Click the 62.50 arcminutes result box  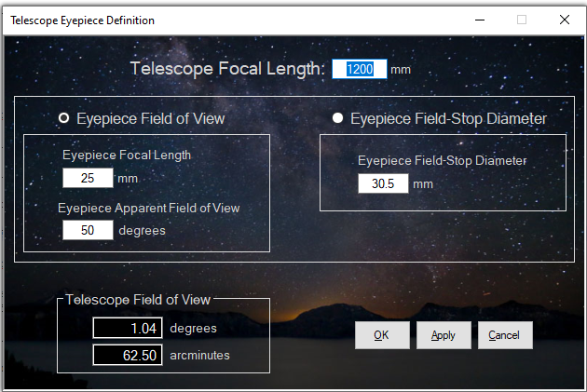[128, 355]
